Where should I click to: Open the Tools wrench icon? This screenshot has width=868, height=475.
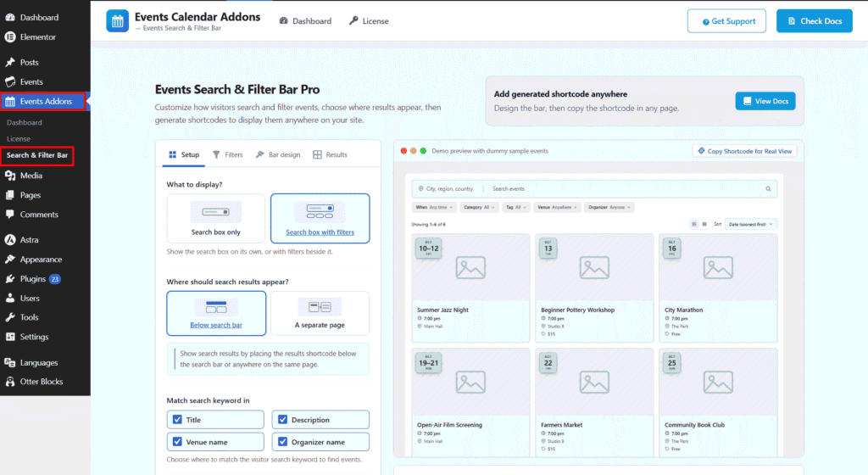(x=10, y=317)
